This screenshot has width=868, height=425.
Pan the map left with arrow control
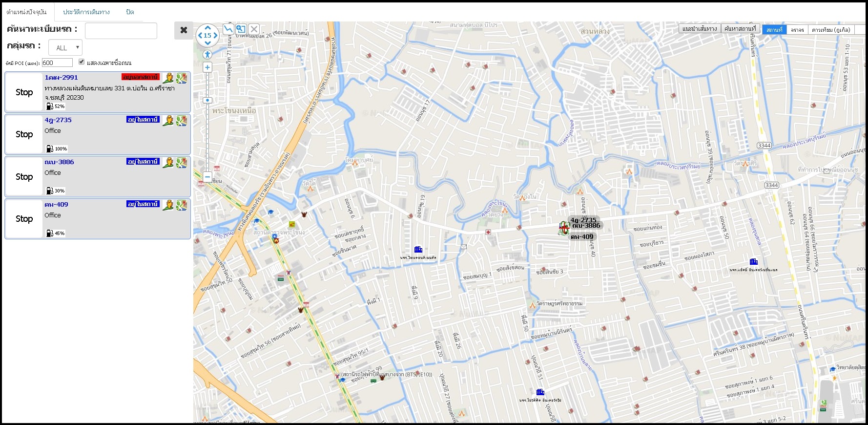tap(200, 35)
